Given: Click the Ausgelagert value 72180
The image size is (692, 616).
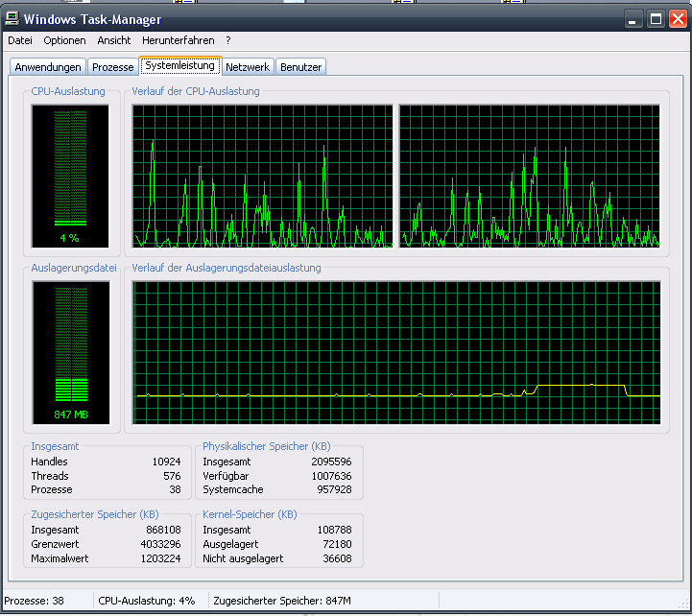Looking at the screenshot, I should [337, 544].
